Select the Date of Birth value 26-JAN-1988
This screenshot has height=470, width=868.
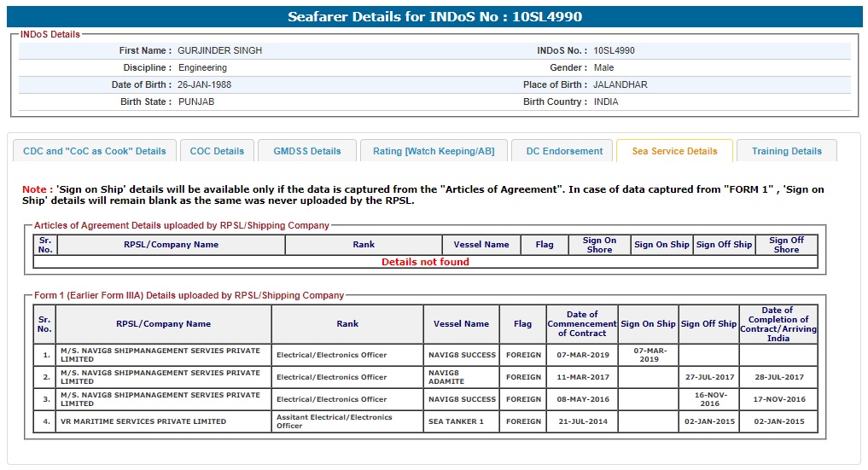(x=204, y=84)
